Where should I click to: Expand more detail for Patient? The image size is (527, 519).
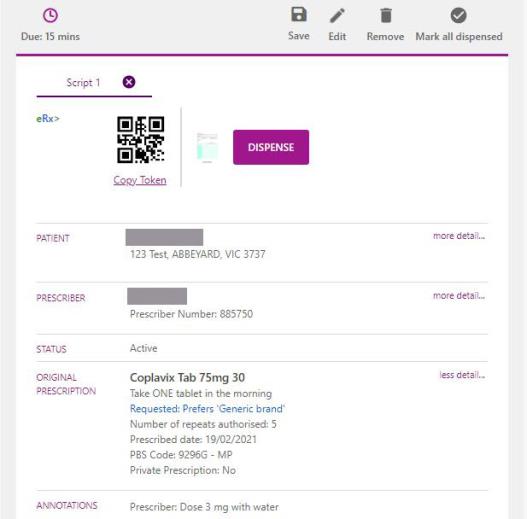tap(459, 236)
